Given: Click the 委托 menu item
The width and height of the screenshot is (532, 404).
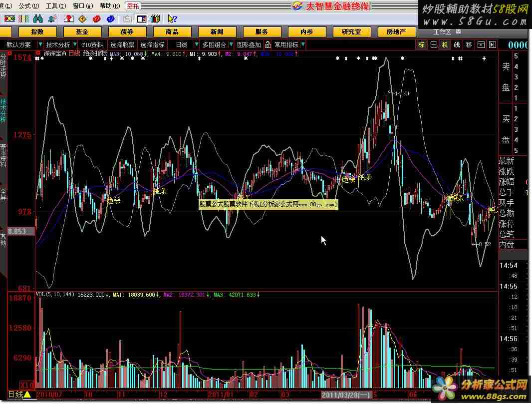Looking at the screenshot, I should coord(133,6).
